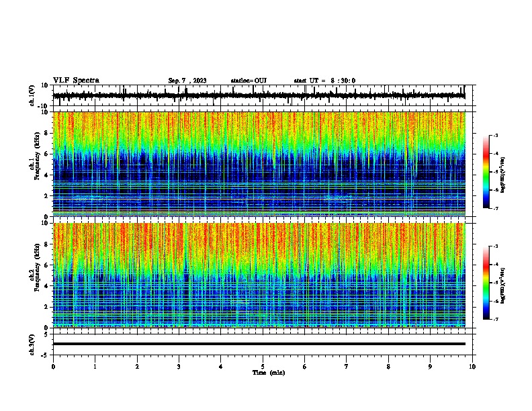Click time axis tick label "5"
Image resolution: width=532 pixels, height=411 pixels.
(263, 367)
